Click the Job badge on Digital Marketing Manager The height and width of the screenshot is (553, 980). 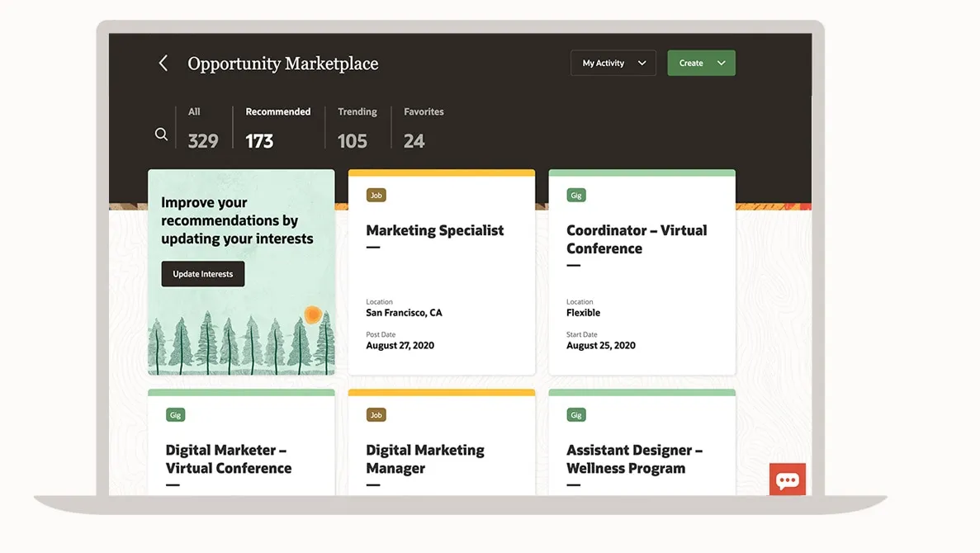[376, 415]
